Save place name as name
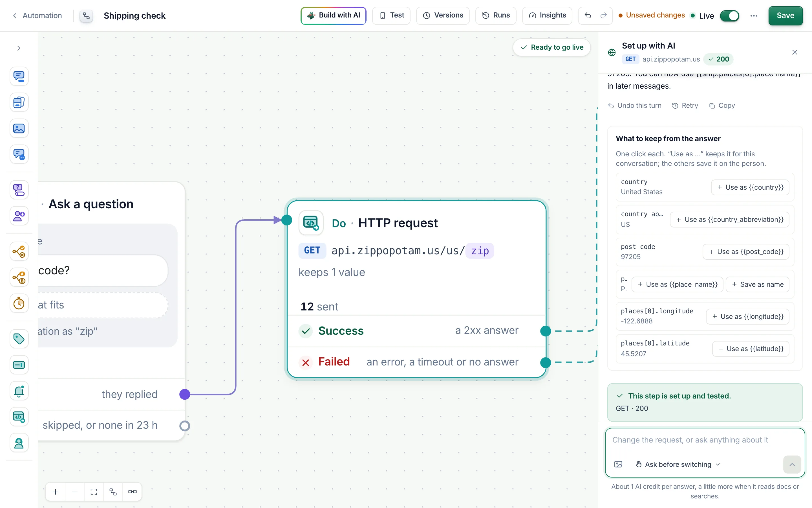 [x=757, y=284]
